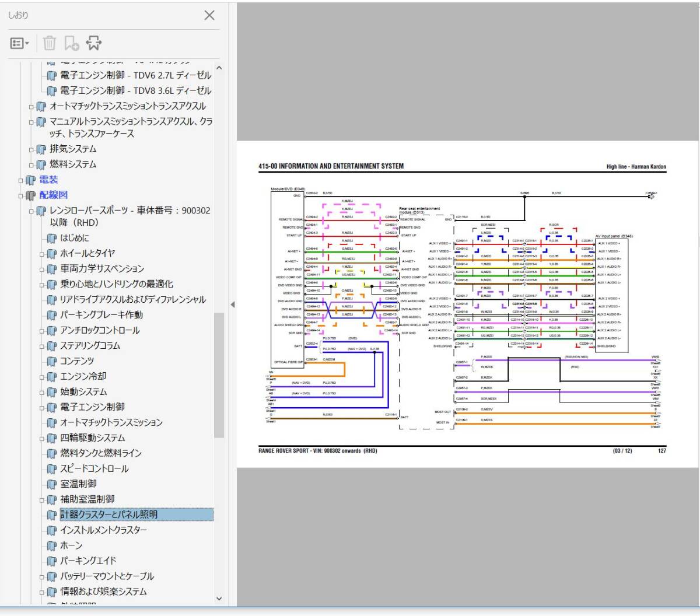
Task: Collapse レンジローバースポーツ 車体番号 900302 node
Action: (x=32, y=211)
